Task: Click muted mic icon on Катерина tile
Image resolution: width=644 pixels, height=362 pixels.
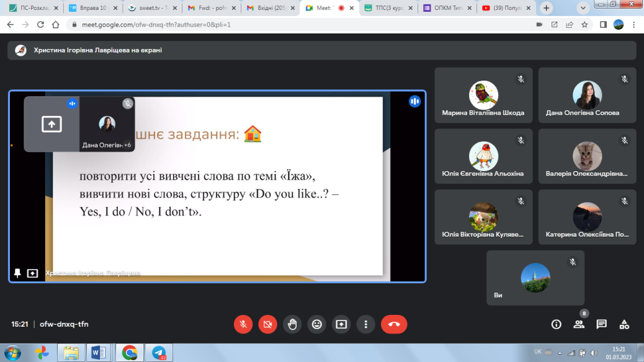Action: point(624,201)
